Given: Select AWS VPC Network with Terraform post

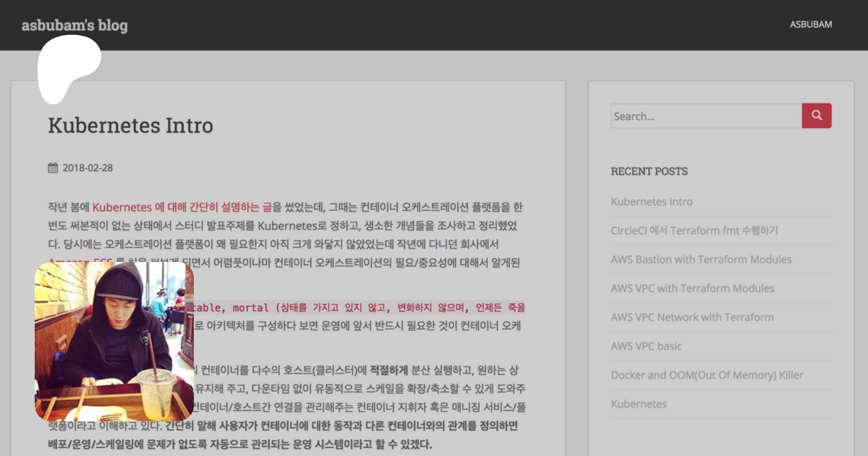Looking at the screenshot, I should point(692,318).
